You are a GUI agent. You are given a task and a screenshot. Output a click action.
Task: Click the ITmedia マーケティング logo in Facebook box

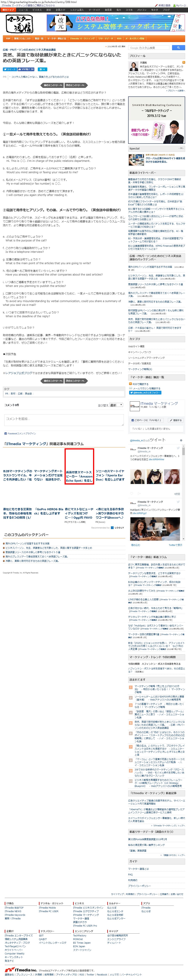click(x=135, y=406)
